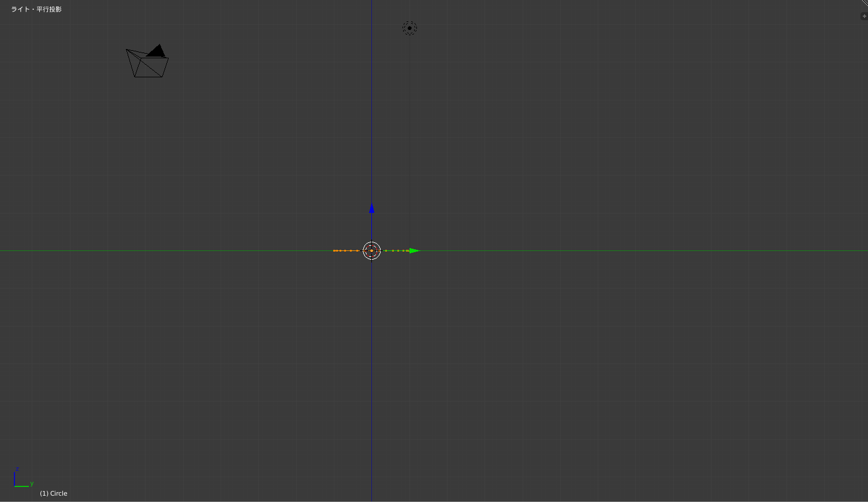Image resolution: width=868 pixels, height=502 pixels.
Task: Click the blue z label of mini axis
Action: click(x=17, y=469)
